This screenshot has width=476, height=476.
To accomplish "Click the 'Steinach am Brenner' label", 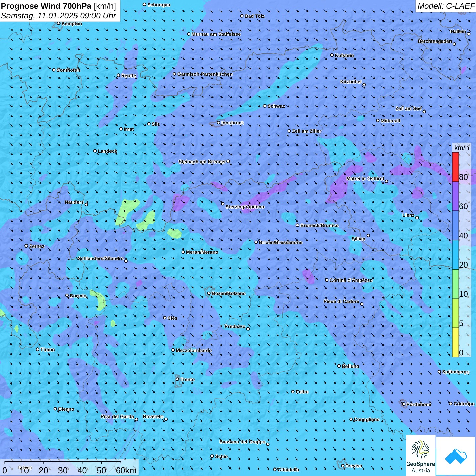I will click(202, 161).
